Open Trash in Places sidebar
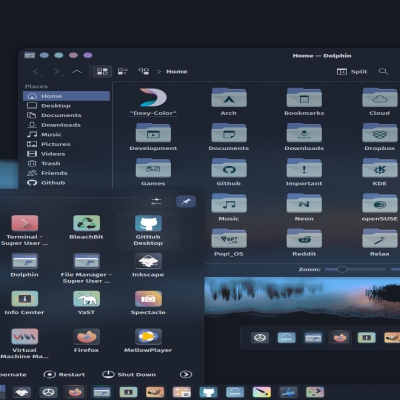 pos(66,164)
